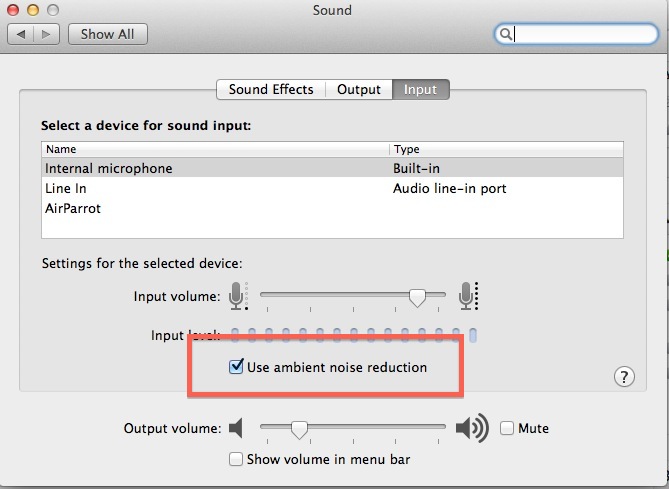Enable the Mute checkbox
The image size is (669, 489).
coord(507,428)
